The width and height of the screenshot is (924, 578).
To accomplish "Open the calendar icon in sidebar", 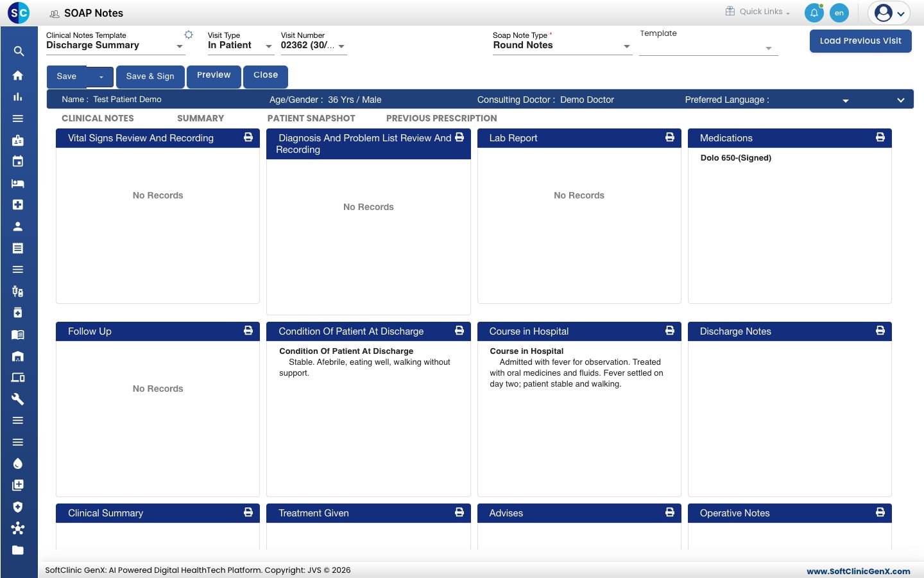I will coord(18,161).
